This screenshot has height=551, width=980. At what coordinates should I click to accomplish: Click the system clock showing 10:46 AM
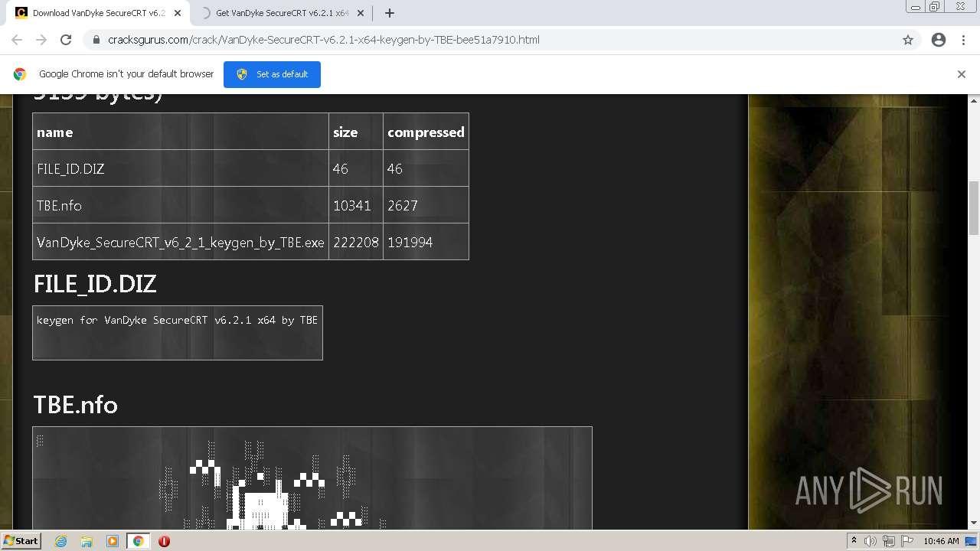pyautogui.click(x=941, y=541)
